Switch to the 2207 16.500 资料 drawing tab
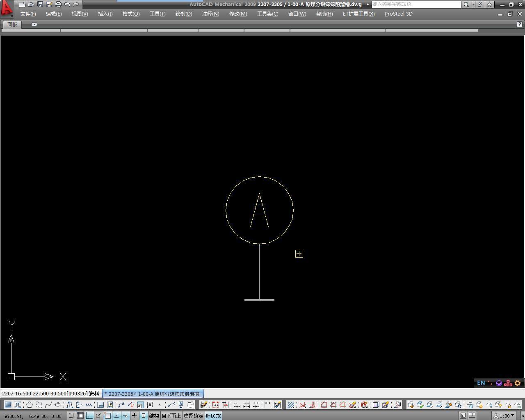525x420 pixels. pos(51,394)
